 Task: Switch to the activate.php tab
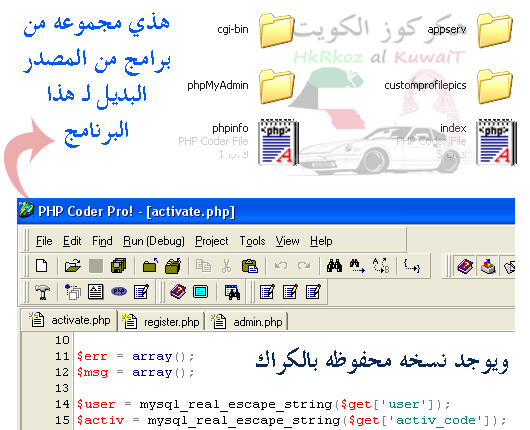click(70, 320)
